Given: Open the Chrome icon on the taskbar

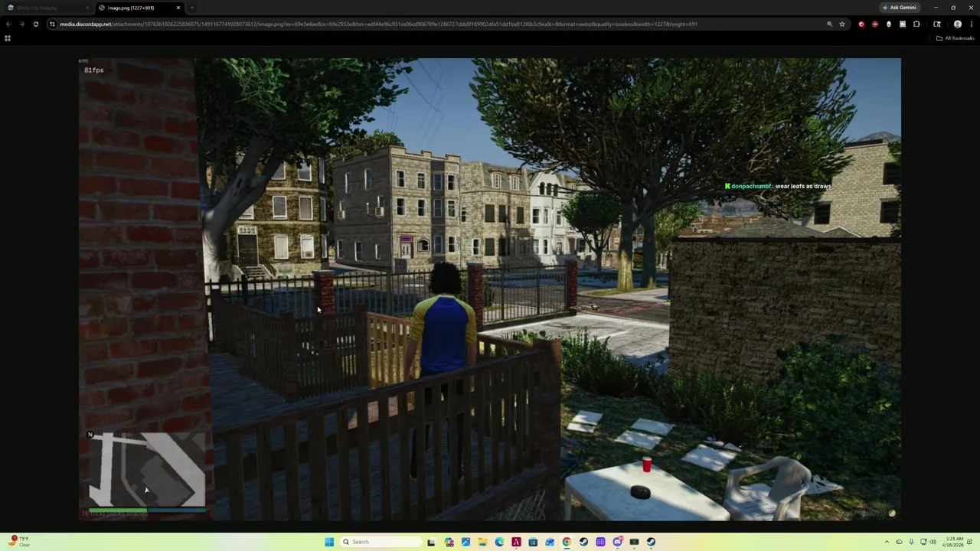Looking at the screenshot, I should [567, 542].
